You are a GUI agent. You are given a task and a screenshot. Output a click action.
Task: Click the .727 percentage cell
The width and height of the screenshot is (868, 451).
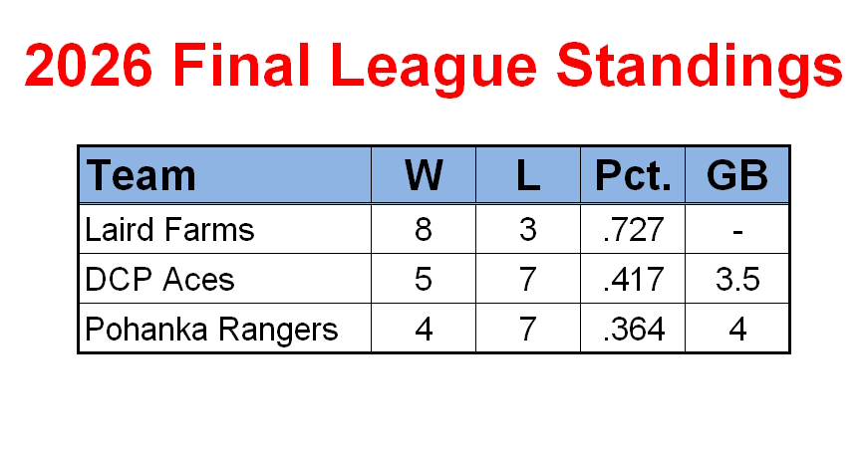pyautogui.click(x=633, y=229)
